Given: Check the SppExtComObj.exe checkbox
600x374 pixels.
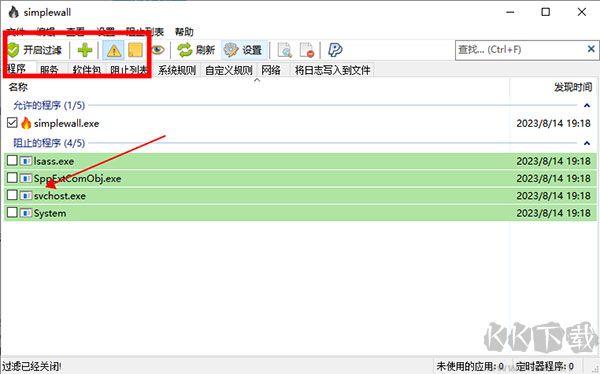Looking at the screenshot, I should click(12, 178).
